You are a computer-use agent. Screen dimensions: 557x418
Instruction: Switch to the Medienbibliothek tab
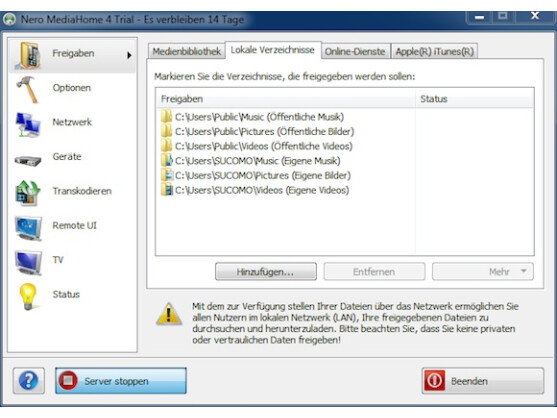pyautogui.click(x=187, y=51)
